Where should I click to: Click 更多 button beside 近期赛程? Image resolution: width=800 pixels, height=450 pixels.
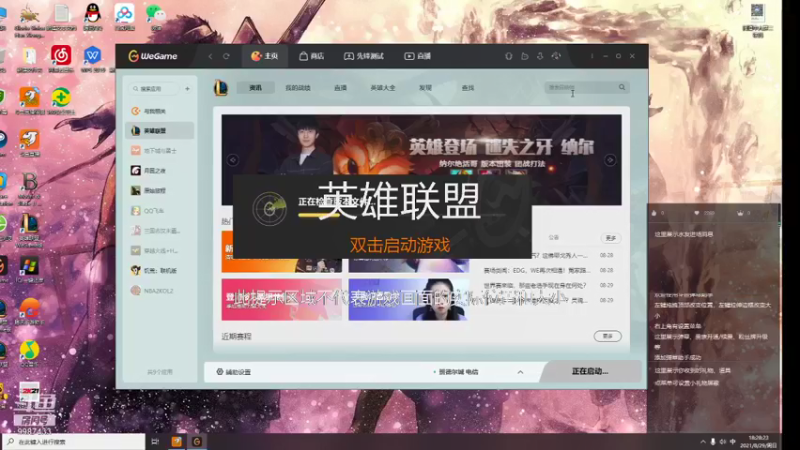tap(607, 336)
